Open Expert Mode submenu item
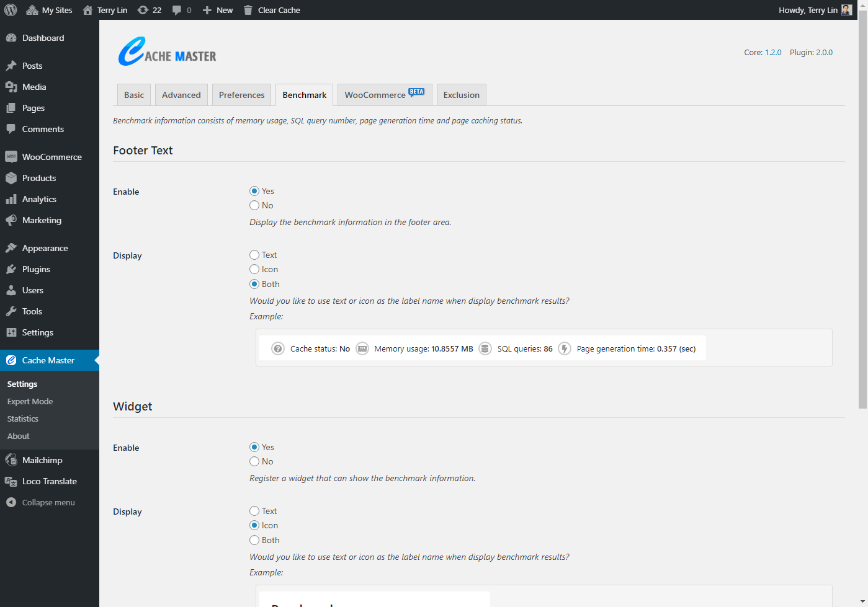Viewport: 868px width, 607px height. click(30, 402)
